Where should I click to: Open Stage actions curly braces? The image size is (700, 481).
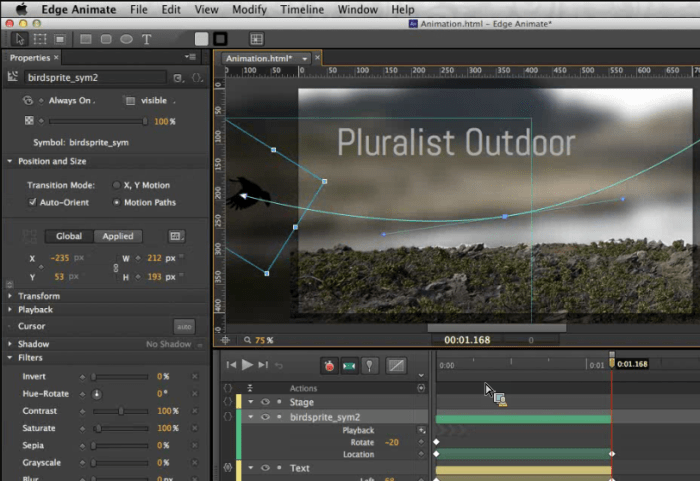228,402
